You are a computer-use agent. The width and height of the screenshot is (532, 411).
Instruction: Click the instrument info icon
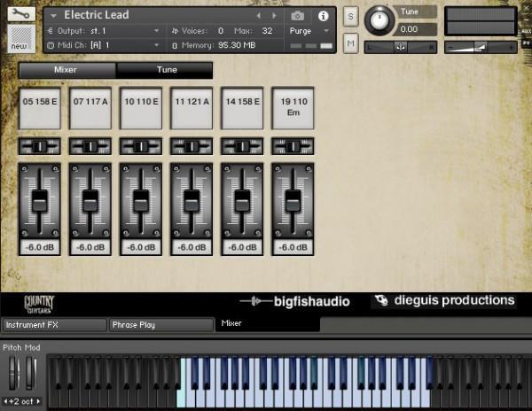click(x=323, y=16)
